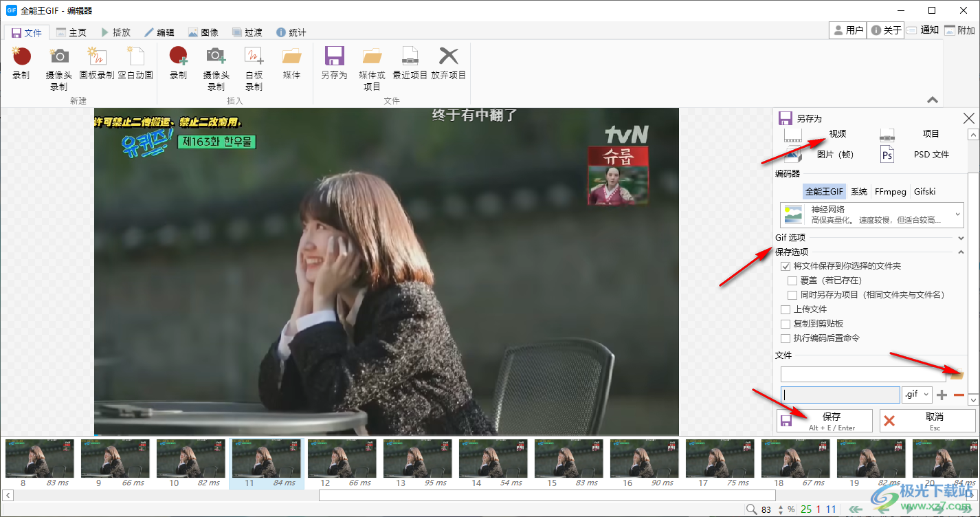Browse for output folder with folder icon
Viewport: 980px width, 517px height.
coord(958,374)
